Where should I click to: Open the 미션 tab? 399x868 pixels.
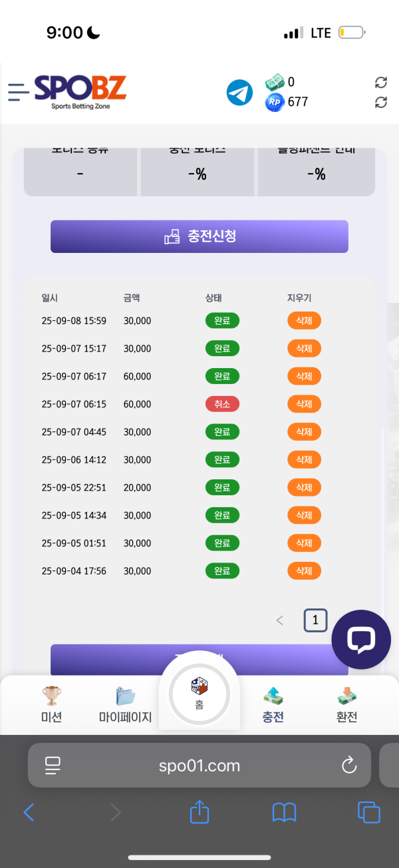point(51,704)
